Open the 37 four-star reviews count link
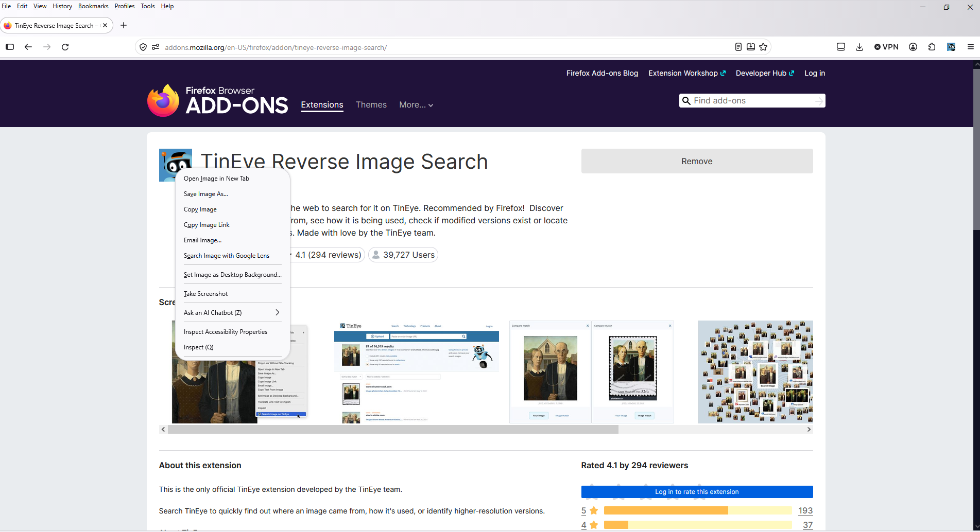 click(x=807, y=525)
